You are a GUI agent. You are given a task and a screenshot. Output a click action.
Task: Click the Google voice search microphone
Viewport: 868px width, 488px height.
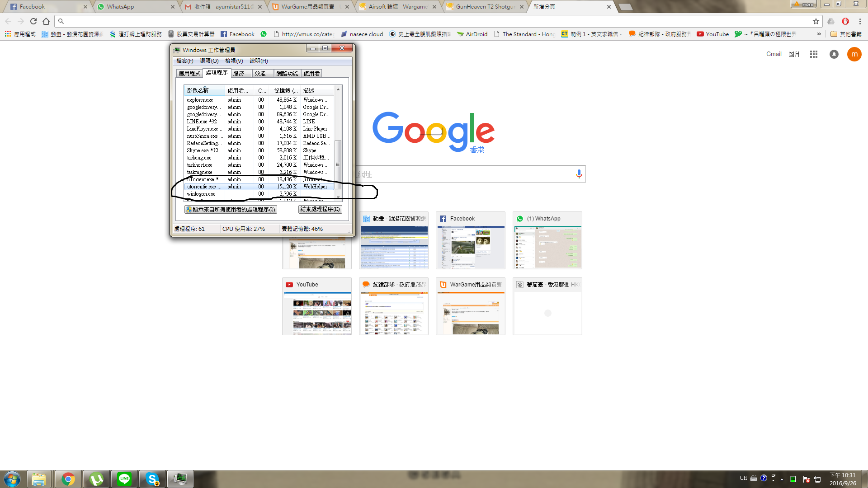coord(579,174)
